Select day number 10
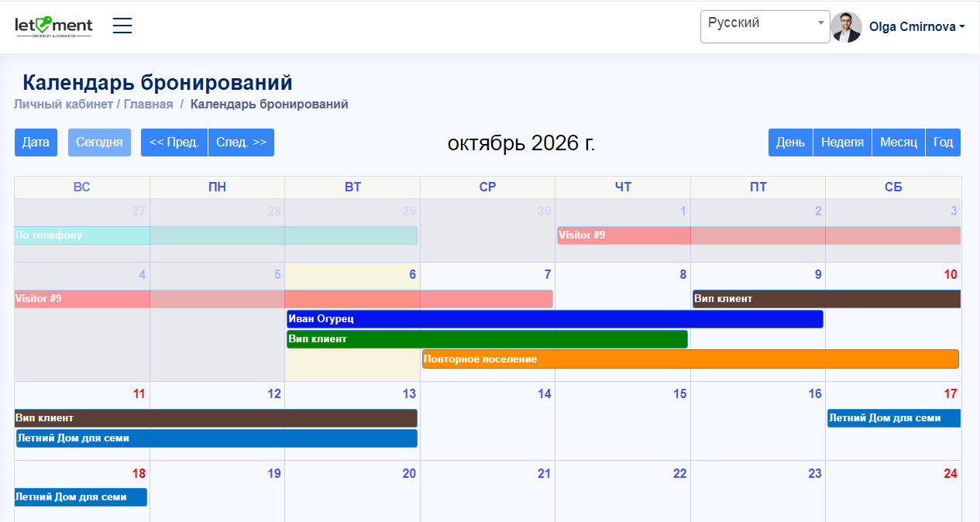The height and width of the screenshot is (522, 980). (x=951, y=275)
